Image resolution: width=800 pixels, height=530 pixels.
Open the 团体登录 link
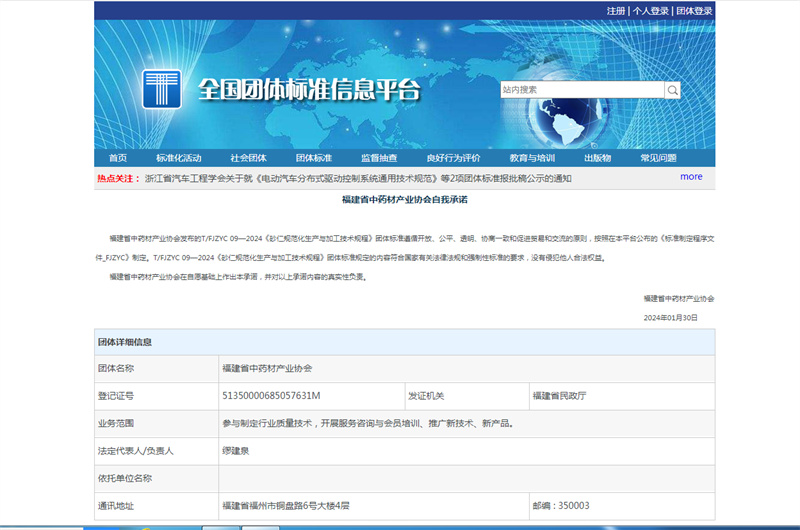[x=694, y=11]
